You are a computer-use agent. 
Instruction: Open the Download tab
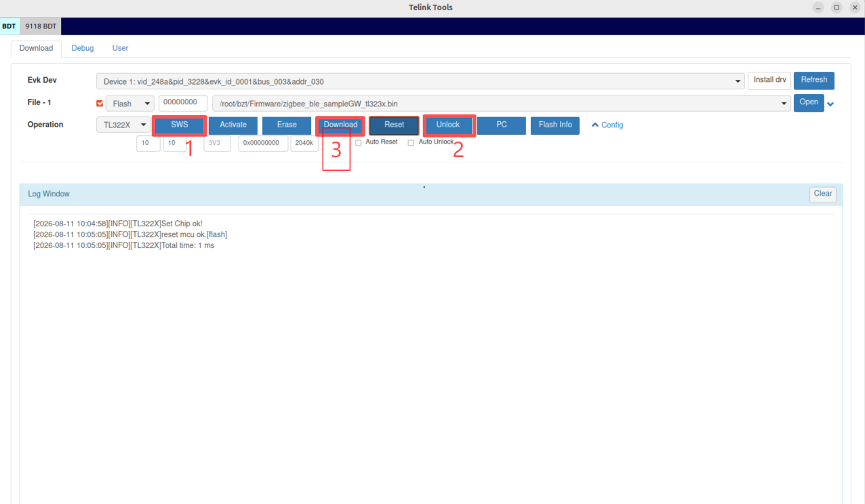(36, 48)
